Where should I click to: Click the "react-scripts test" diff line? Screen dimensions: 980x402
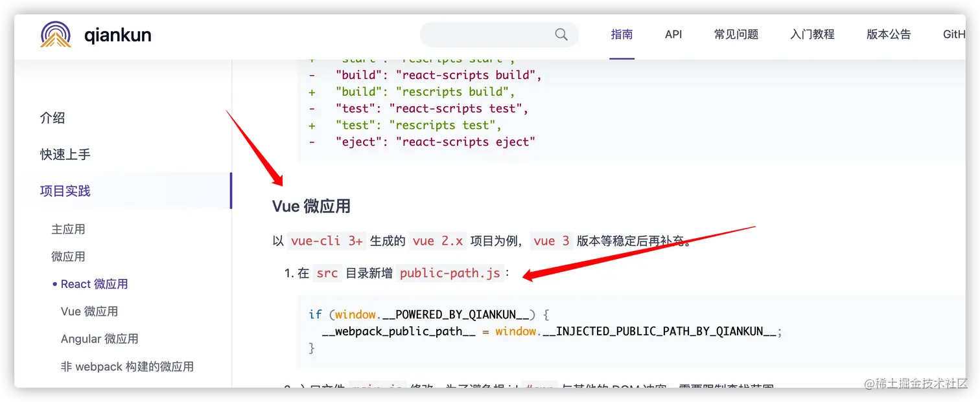tap(419, 108)
